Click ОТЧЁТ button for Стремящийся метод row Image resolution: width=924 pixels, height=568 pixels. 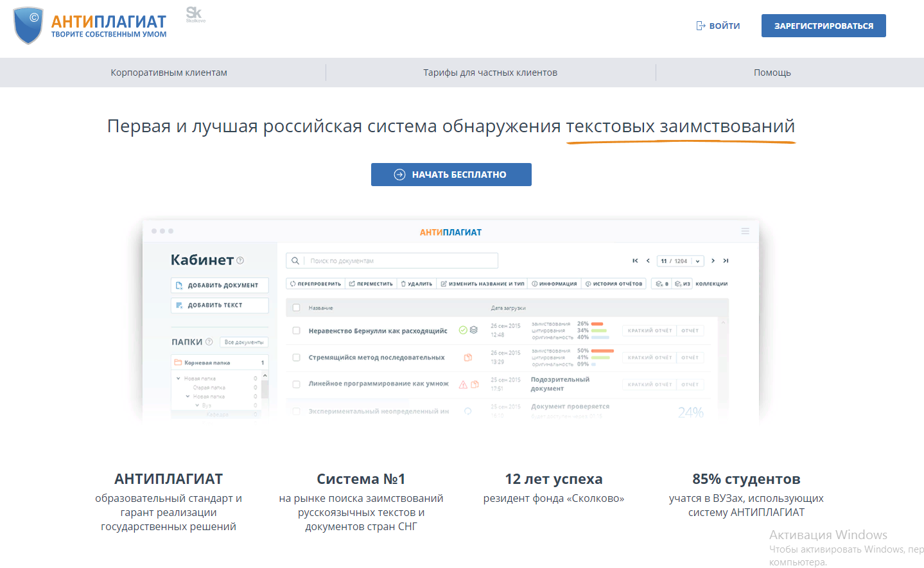click(690, 357)
